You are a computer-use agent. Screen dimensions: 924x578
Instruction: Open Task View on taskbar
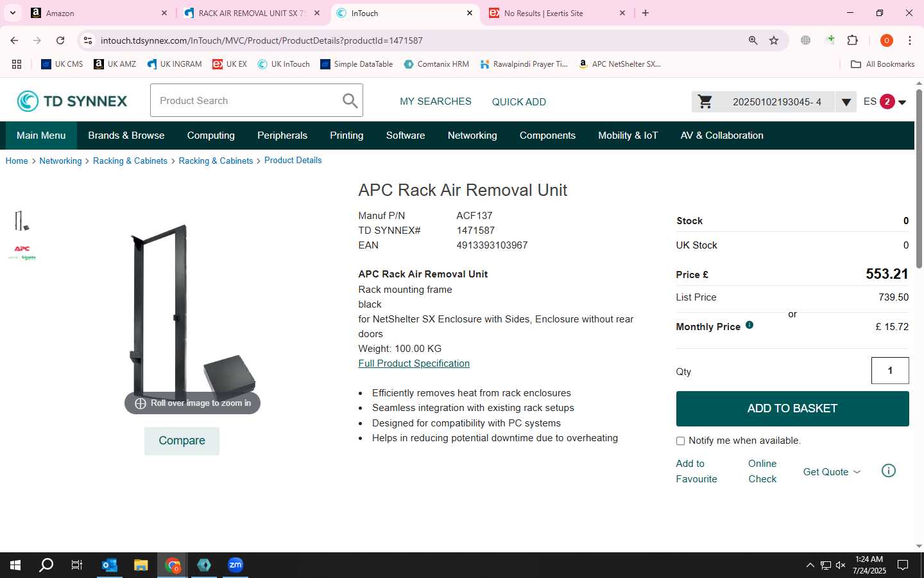coord(77,565)
